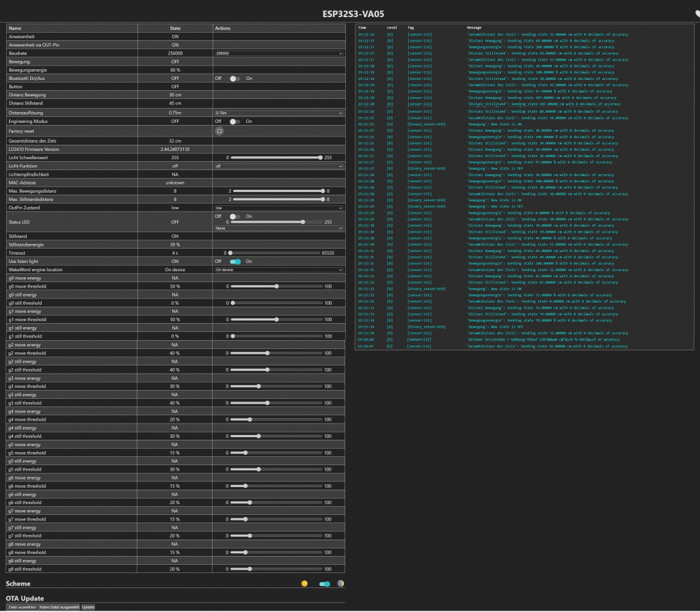Image resolution: width=700 pixels, height=612 pixels.
Task: Click the sun icon for light scheme
Action: coord(304,584)
